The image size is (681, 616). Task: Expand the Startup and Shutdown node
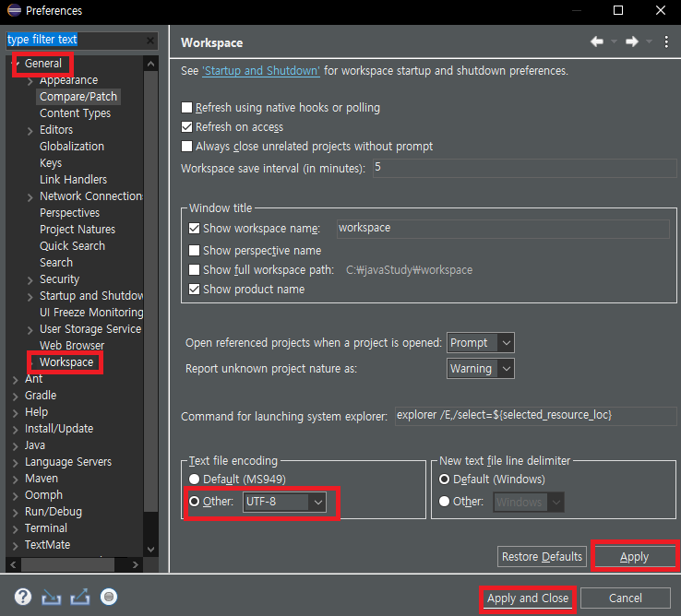30,297
